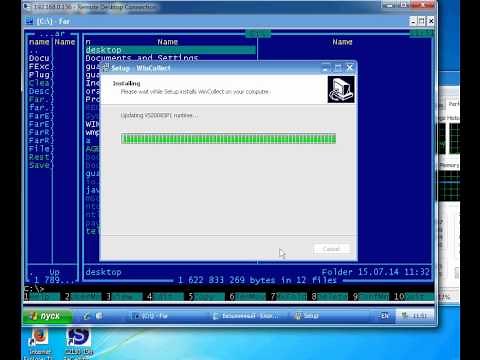480x360 pixels.
Task: Select the Pro row in middle panel
Action: click(x=92, y=99)
